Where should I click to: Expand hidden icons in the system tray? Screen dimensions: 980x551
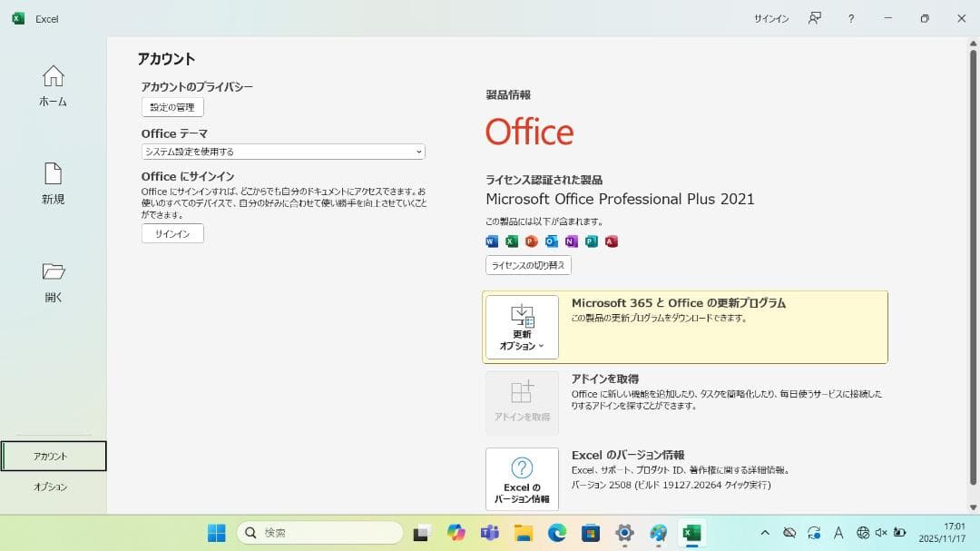[764, 533]
